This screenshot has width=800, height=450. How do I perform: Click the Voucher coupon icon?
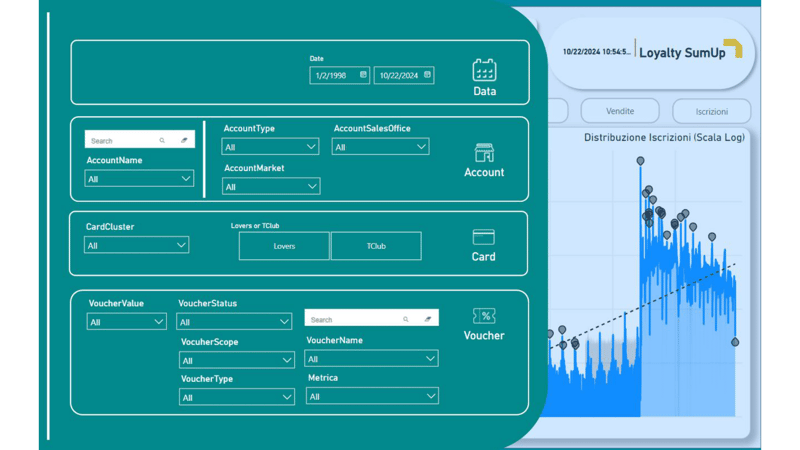[x=484, y=316]
